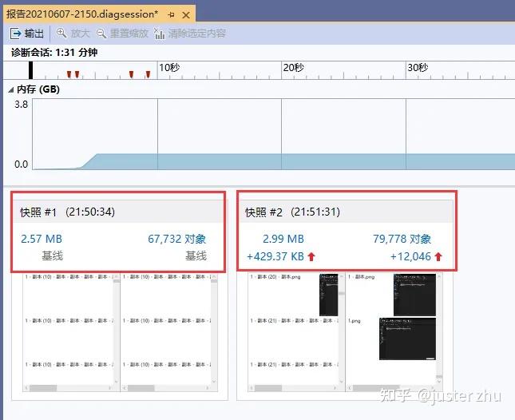Click the 10秒 timeline ruler label
Viewport: 515px width, 420px height.
click(x=169, y=68)
